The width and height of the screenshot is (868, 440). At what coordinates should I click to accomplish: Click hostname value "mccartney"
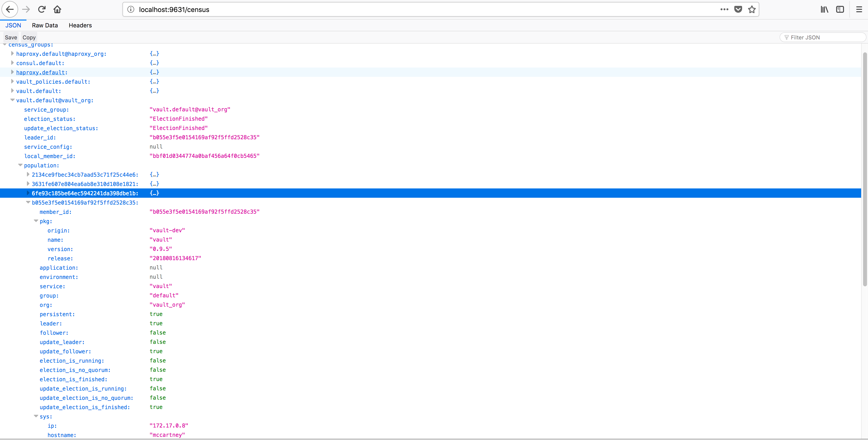[167, 435]
